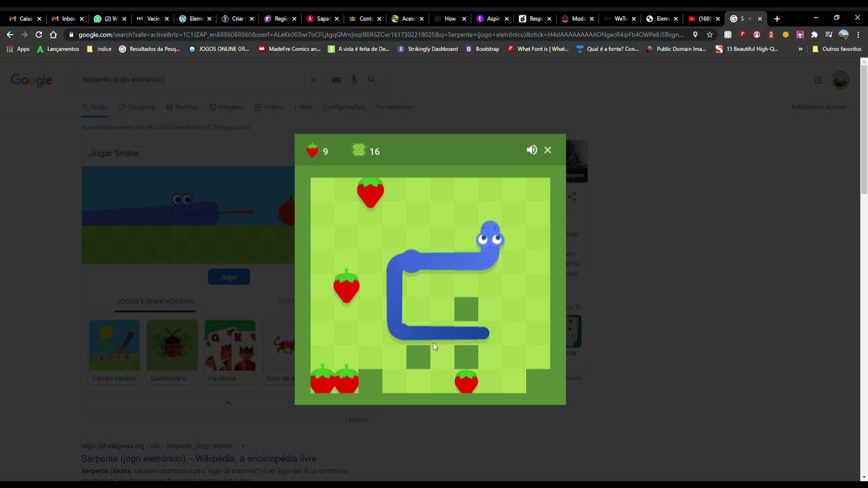Open the Madefire Comics bookmark
Screen dimensions: 868x488
pos(289,49)
